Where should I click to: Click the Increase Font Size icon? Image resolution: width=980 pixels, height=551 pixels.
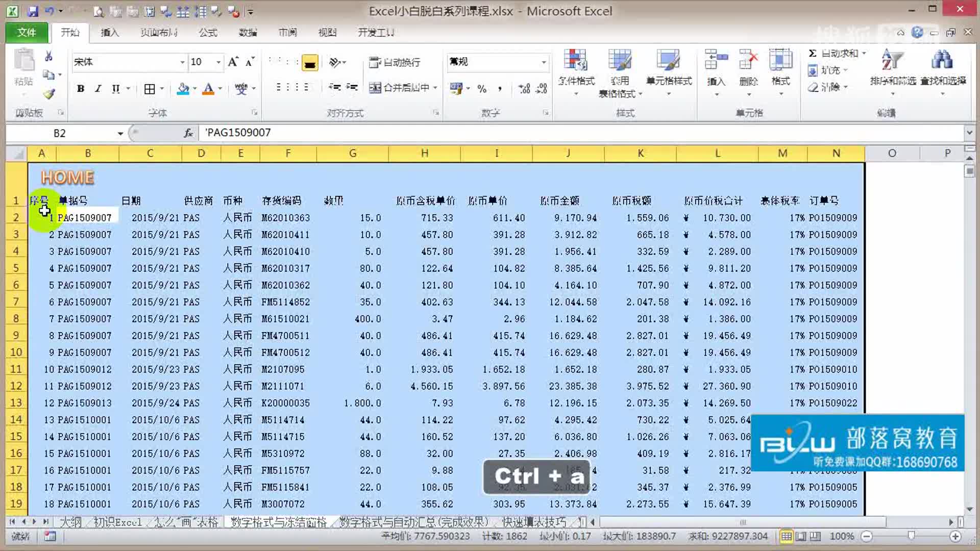tap(233, 62)
